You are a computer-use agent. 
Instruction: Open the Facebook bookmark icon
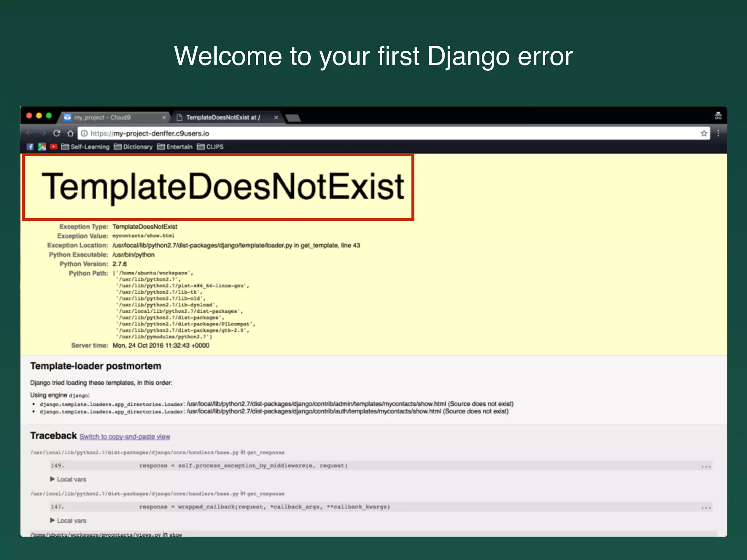tap(30, 147)
